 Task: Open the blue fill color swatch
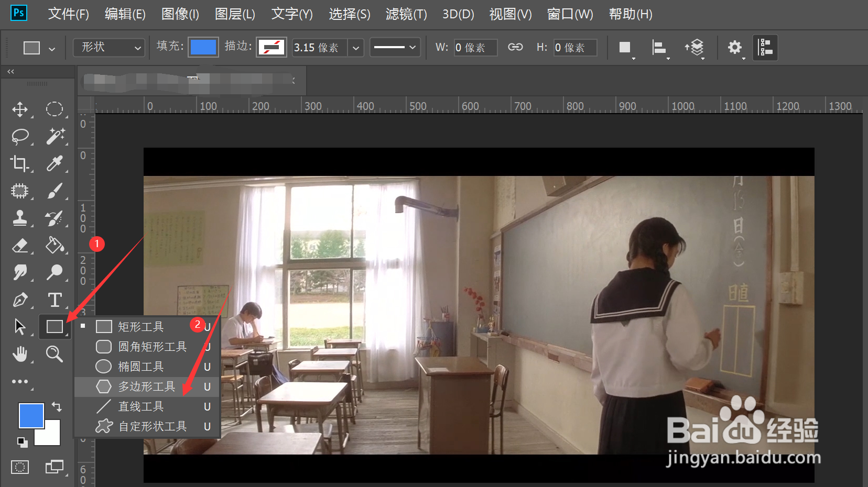coord(203,47)
